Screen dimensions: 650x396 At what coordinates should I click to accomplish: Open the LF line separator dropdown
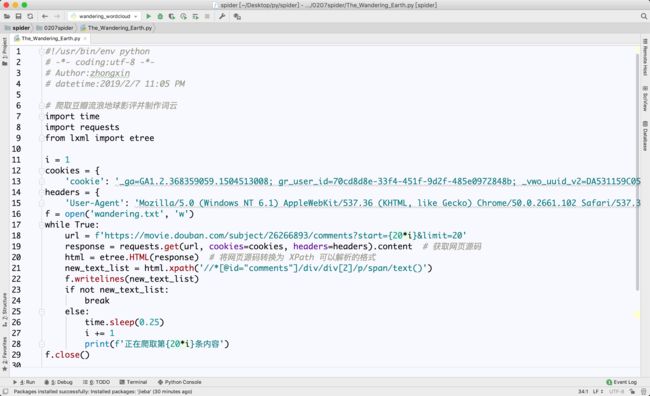(x=598, y=391)
